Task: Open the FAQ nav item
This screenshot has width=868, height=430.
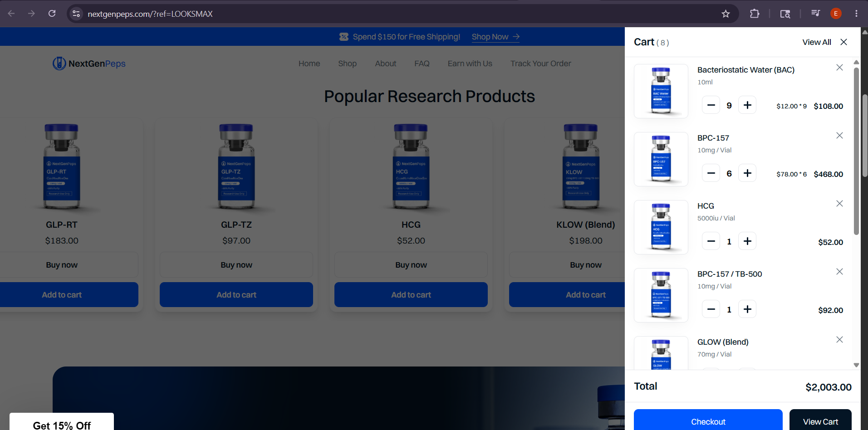Action: click(x=422, y=64)
